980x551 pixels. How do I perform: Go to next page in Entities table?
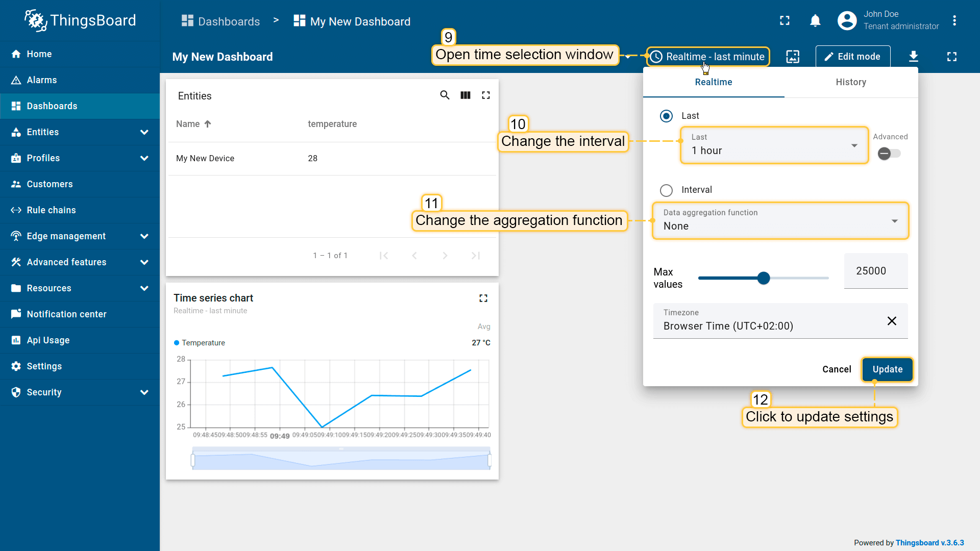pos(445,256)
